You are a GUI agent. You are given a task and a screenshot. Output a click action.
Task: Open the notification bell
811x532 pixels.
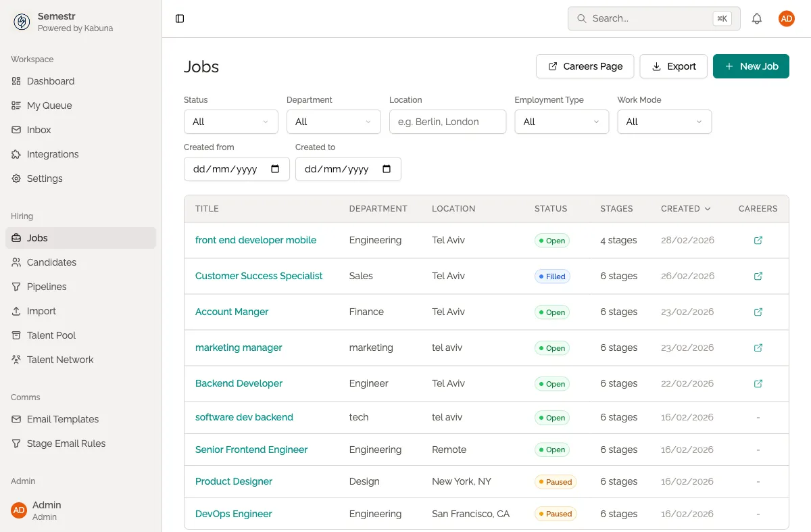point(757,18)
